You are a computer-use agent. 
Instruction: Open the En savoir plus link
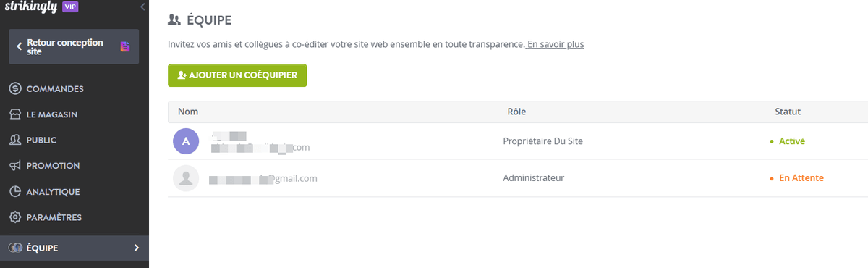click(555, 44)
